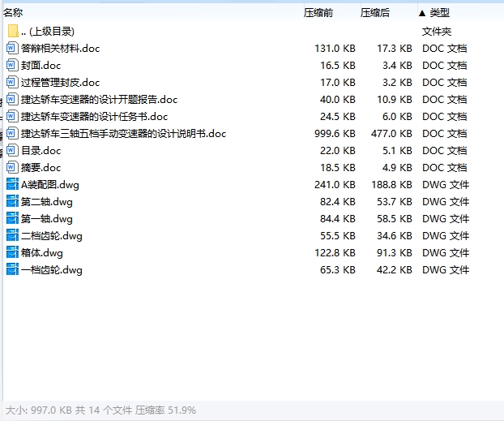The height and width of the screenshot is (421, 504).
Task: Select file 捷达轿车三轴五档手动变速器的设计说明书.doc
Action: pyautogui.click(x=252, y=134)
